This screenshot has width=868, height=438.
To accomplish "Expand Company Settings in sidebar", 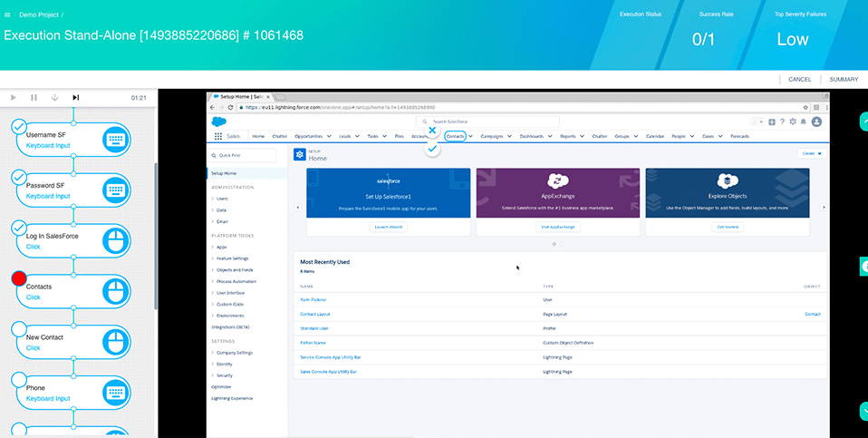I will point(213,353).
